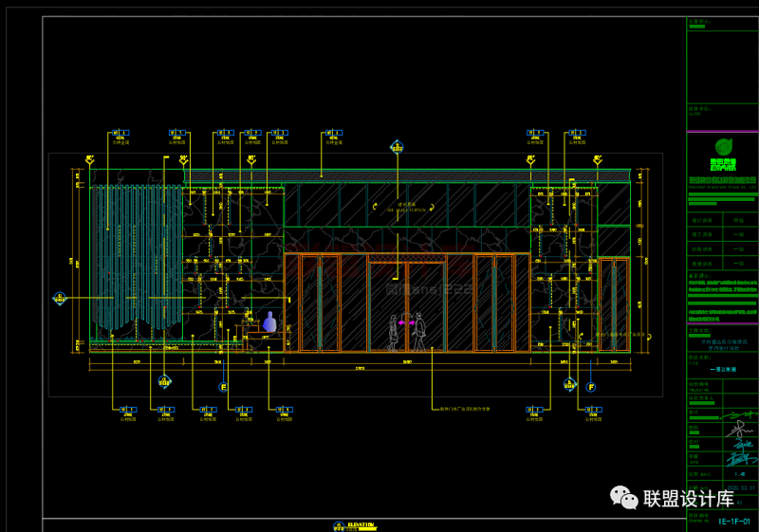759x532 pixels.
Task: Select the top-left material callout tag
Action: (120, 136)
